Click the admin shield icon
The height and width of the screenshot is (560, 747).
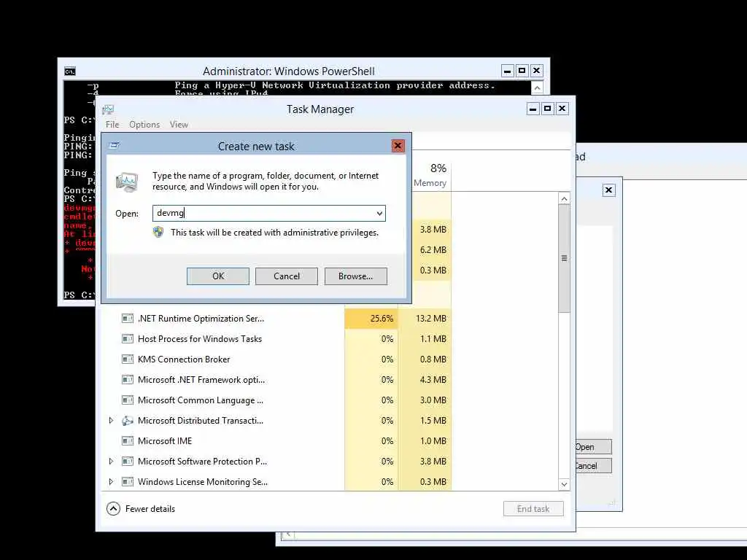click(x=158, y=232)
